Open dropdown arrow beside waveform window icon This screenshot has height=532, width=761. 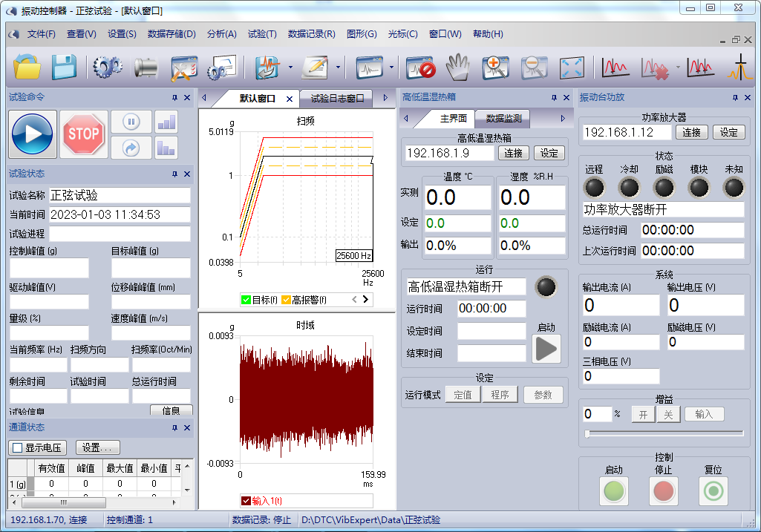point(391,67)
